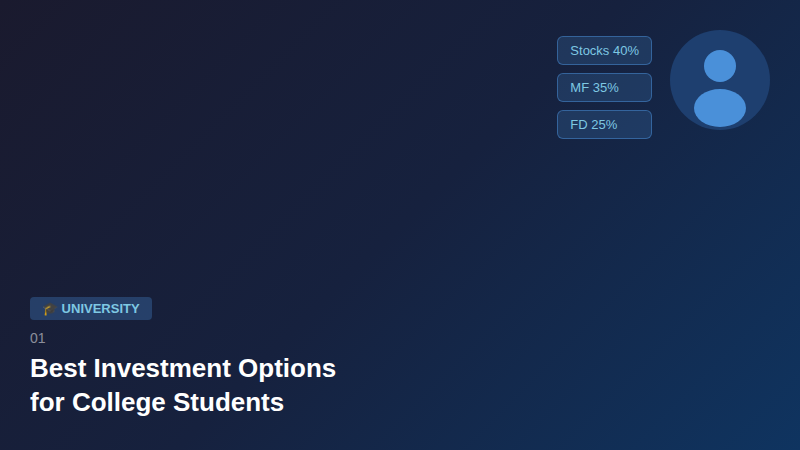
Task: Open the "Best Investment Options" title line
Action: pyautogui.click(x=183, y=368)
